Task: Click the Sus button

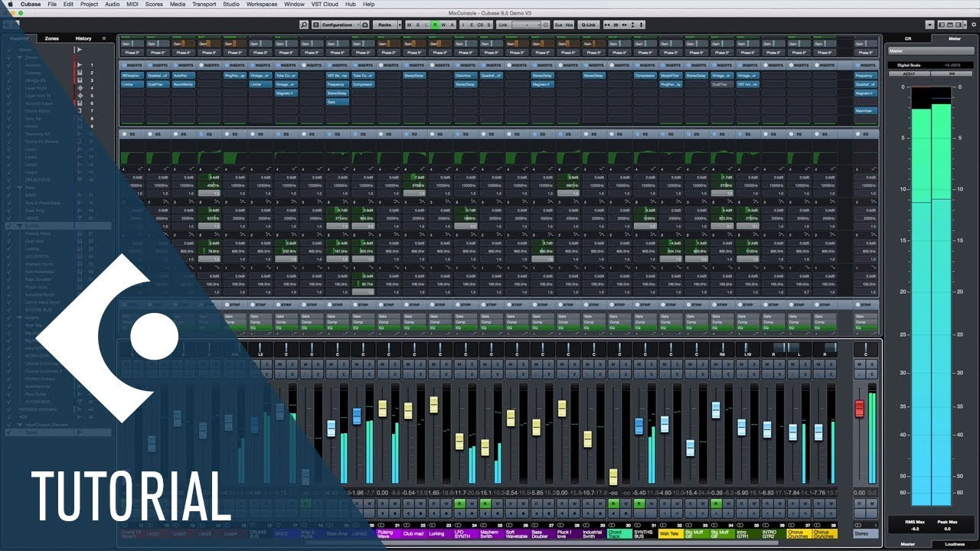Action: coord(559,24)
